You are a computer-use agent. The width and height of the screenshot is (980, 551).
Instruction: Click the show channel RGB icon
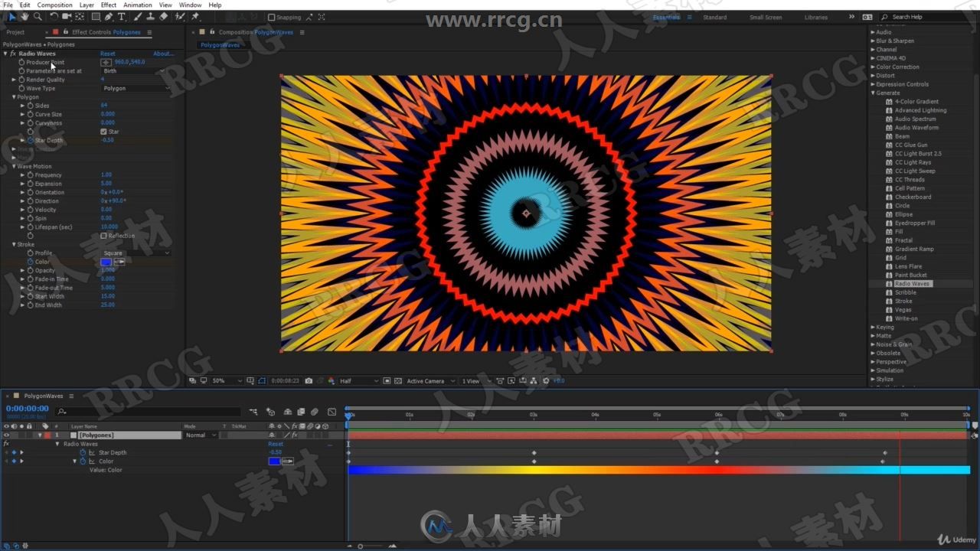tap(331, 380)
